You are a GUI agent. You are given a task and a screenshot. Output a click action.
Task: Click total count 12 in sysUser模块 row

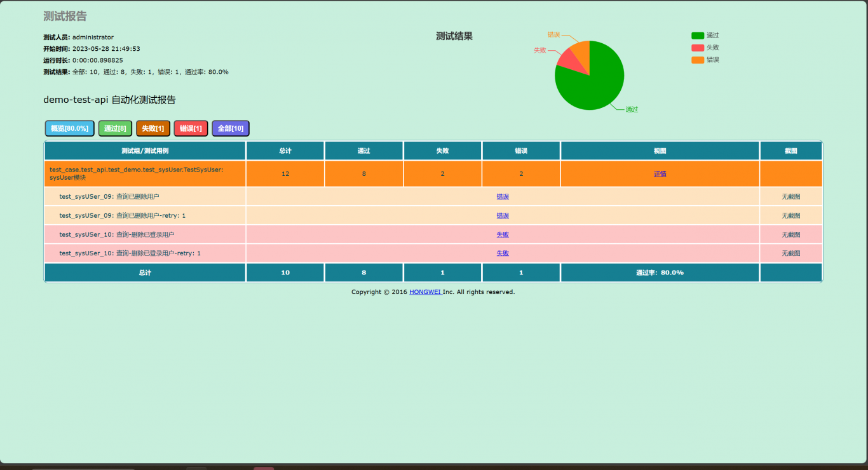coord(285,173)
